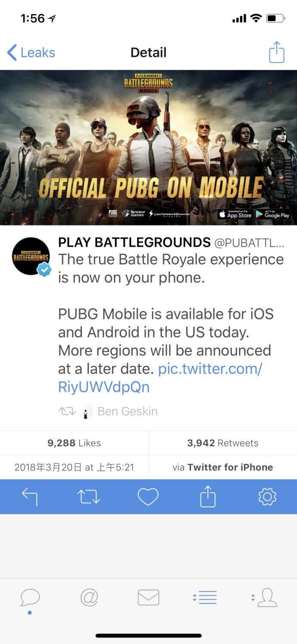This screenshot has width=297, height=644.
Task: Tap the reply arrow icon
Action: pyautogui.click(x=30, y=497)
